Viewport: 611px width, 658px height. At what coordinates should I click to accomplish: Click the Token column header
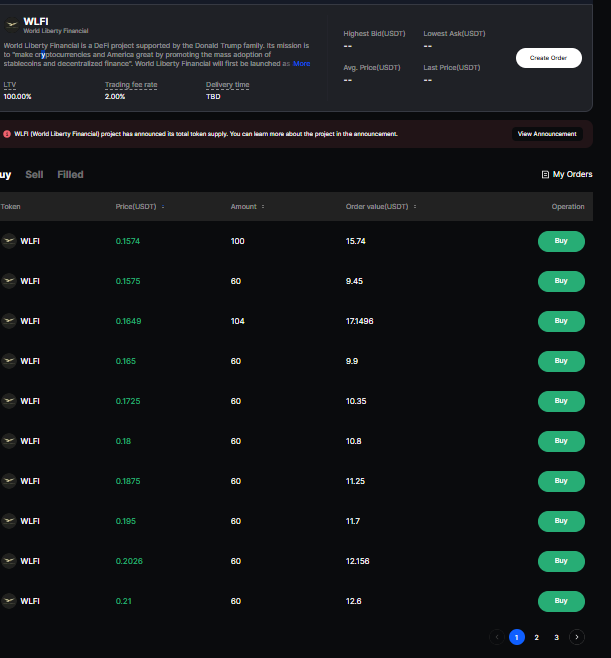pyautogui.click(x=10, y=206)
